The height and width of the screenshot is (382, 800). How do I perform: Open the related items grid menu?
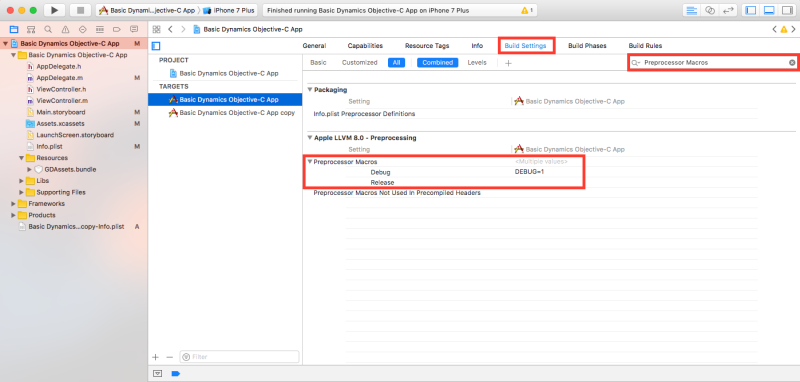(157, 29)
